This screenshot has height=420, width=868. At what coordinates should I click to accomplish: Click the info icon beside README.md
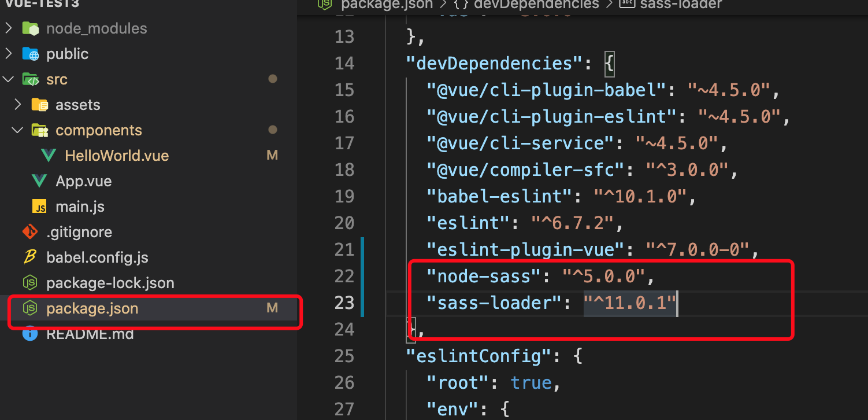tap(30, 334)
